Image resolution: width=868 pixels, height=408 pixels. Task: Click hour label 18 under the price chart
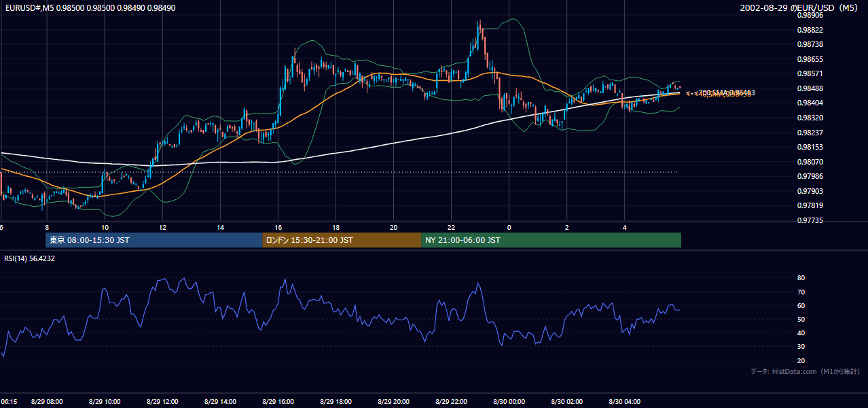336,227
